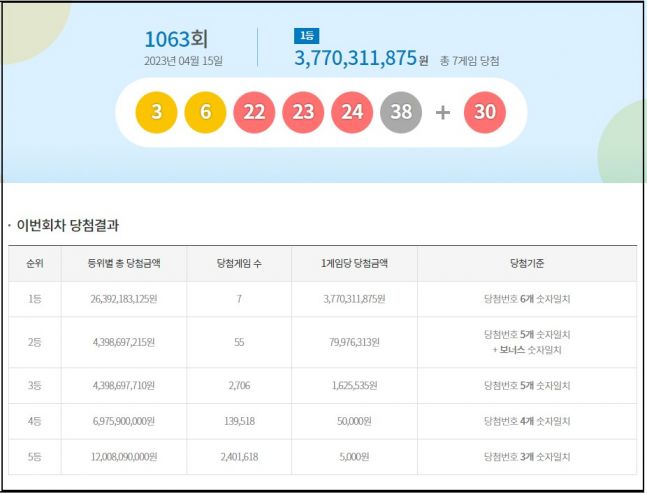Click the 1063회 draw title

(175, 39)
